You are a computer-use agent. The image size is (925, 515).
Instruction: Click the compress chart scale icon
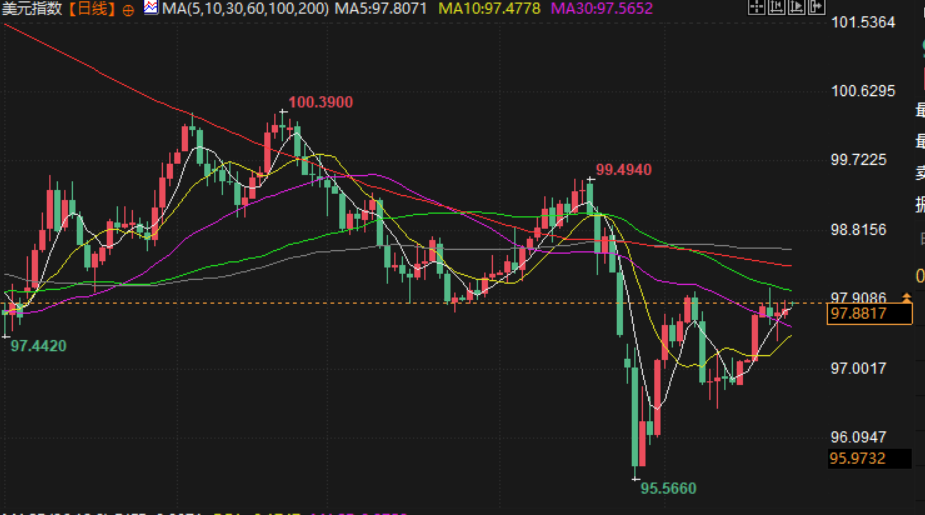pos(776,7)
